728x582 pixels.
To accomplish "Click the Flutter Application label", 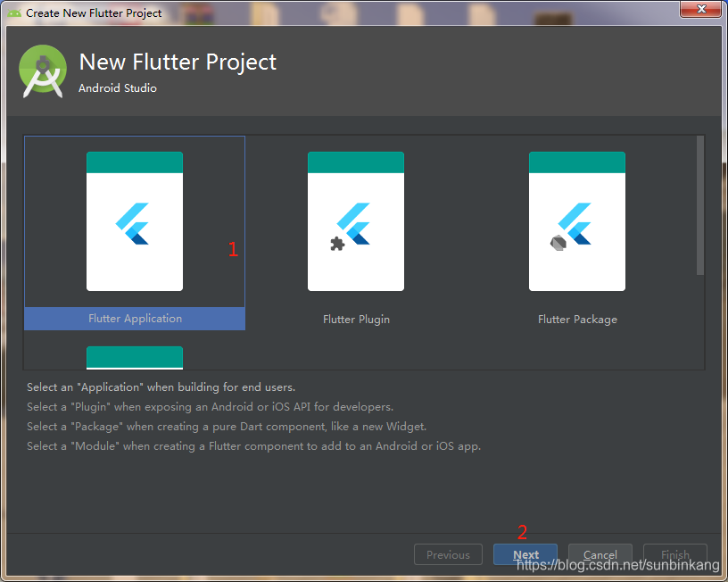I will (135, 319).
